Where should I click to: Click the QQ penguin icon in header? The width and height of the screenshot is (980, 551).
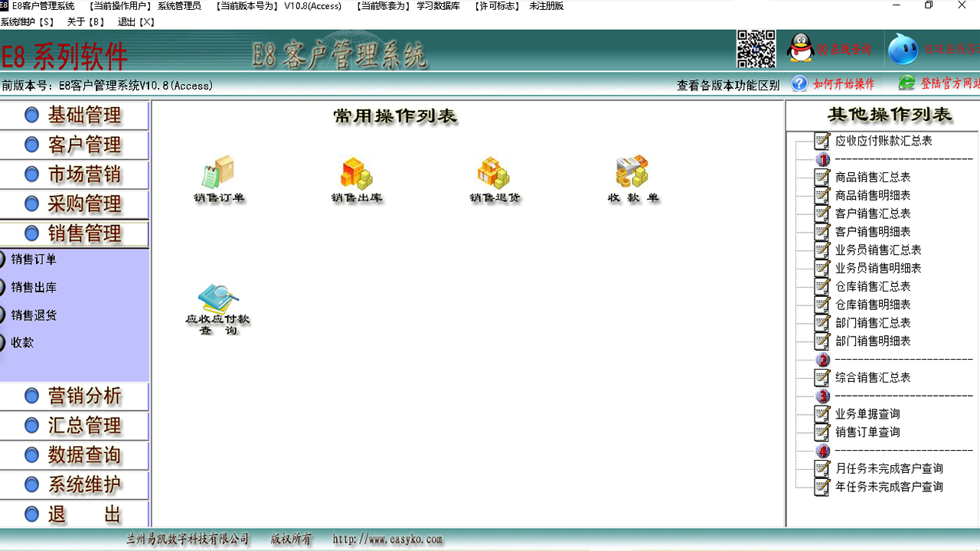tap(801, 48)
